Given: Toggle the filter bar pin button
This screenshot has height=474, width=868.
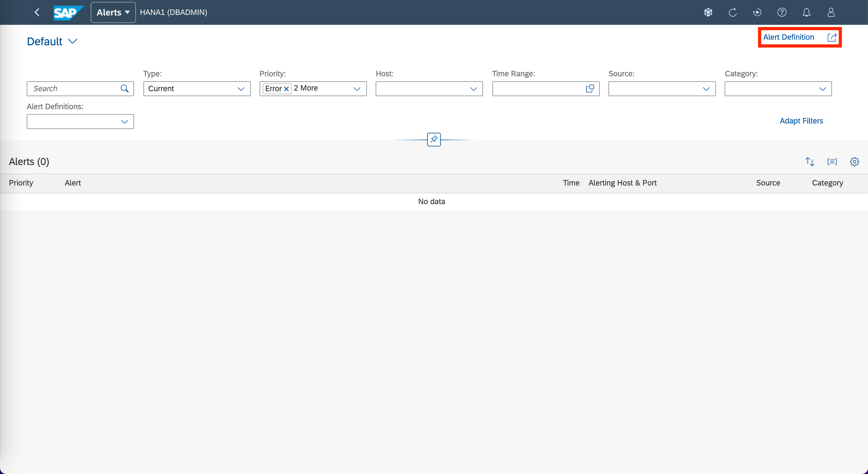Looking at the screenshot, I should (x=434, y=139).
